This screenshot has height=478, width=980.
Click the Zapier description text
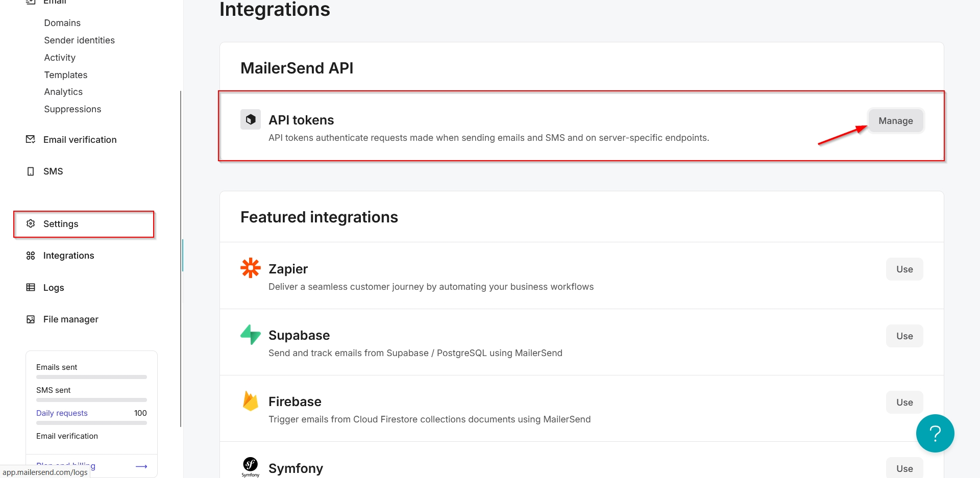click(431, 287)
